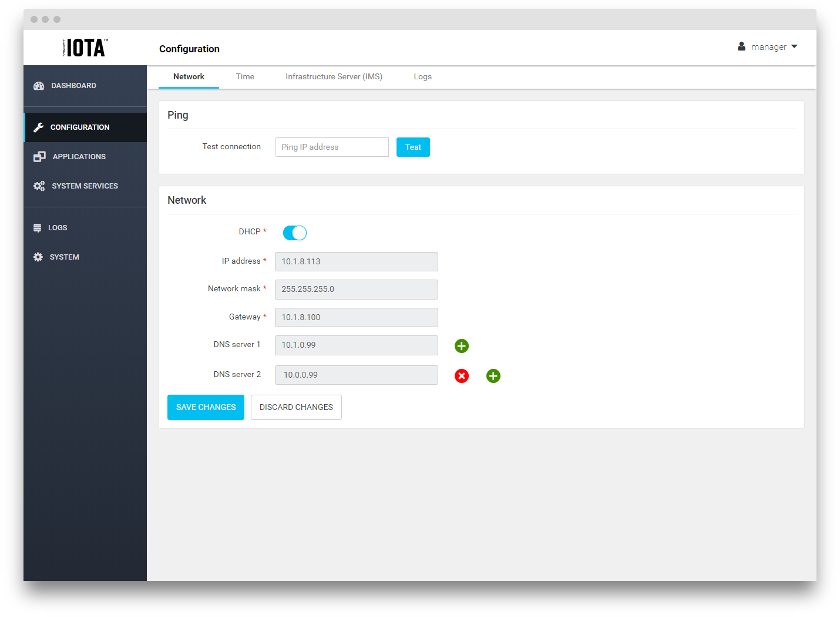The image size is (840, 622).
Task: Open the Infrastructure Server (IMS) tab
Action: [x=334, y=77]
